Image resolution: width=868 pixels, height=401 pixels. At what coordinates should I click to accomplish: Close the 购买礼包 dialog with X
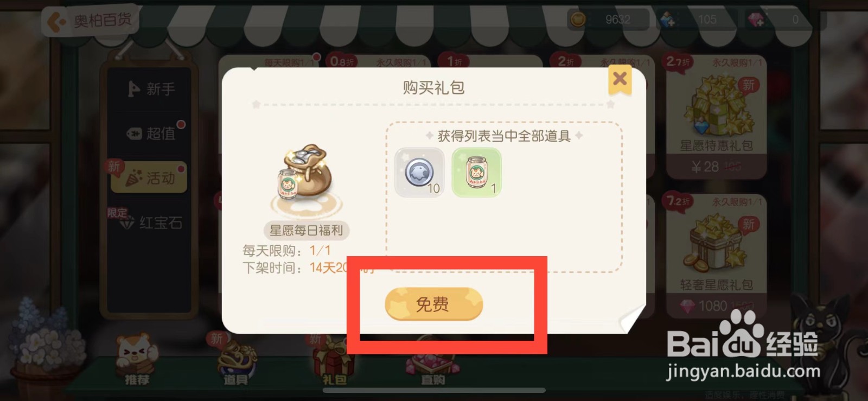point(620,79)
